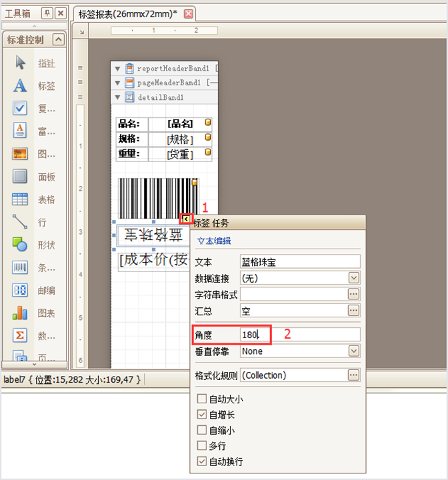Choose the Rich Text control icon
The image size is (448, 480).
[20, 131]
